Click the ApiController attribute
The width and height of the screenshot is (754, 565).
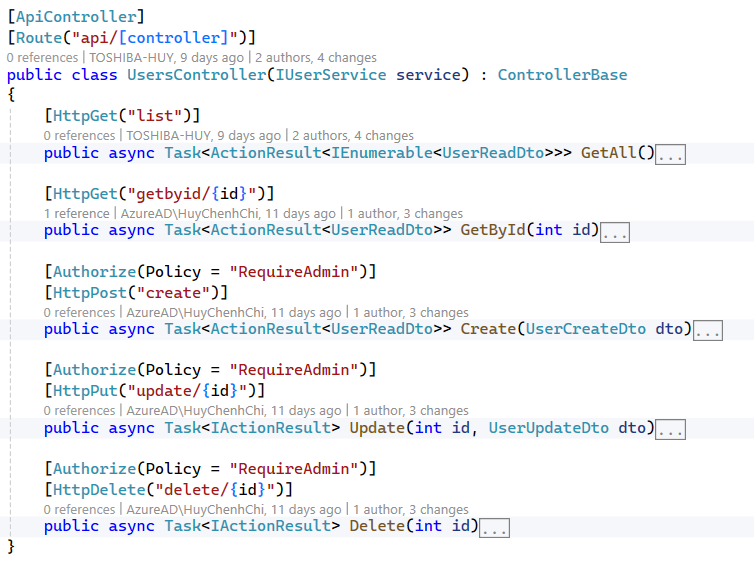(76, 17)
